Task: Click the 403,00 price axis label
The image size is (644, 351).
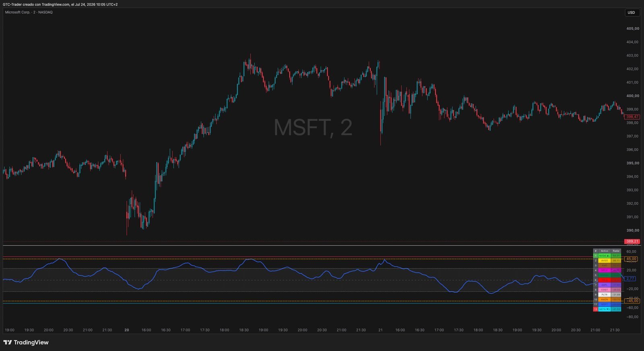Action: coord(632,56)
